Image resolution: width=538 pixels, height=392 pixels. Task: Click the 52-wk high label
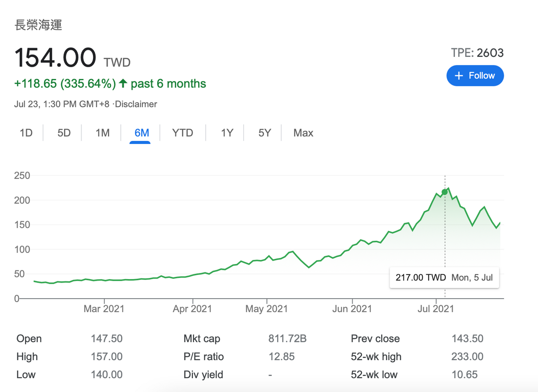click(x=376, y=357)
